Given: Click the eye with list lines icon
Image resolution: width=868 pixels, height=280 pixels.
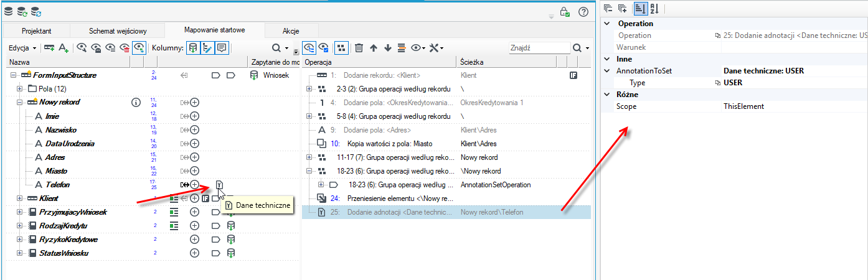Looking at the screenshot, I should (x=110, y=48).
